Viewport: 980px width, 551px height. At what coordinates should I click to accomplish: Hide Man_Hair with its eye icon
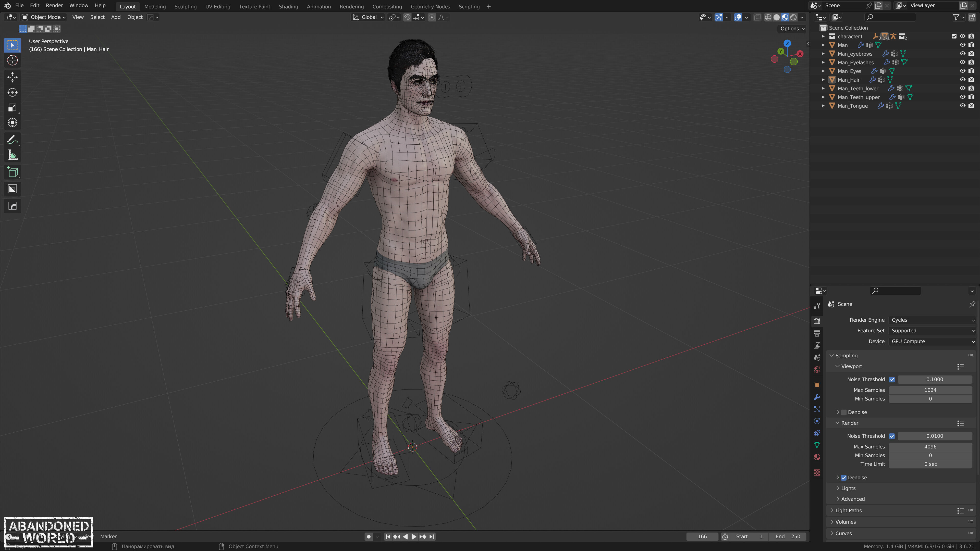point(962,80)
